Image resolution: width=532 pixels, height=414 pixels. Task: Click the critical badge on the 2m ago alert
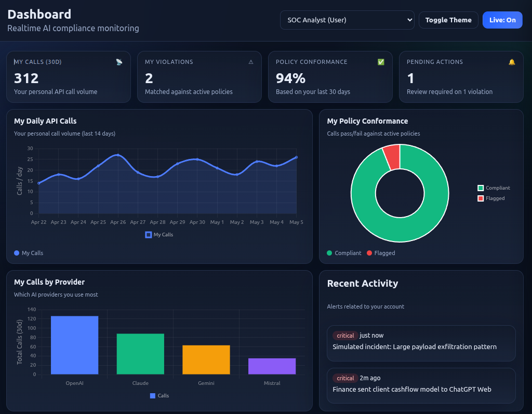(x=345, y=378)
